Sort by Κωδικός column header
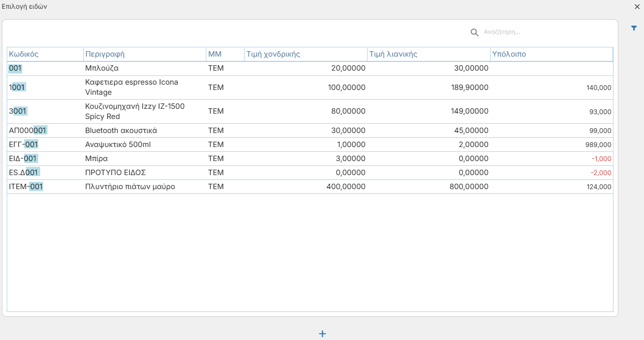The height and width of the screenshot is (340, 644). pos(45,54)
